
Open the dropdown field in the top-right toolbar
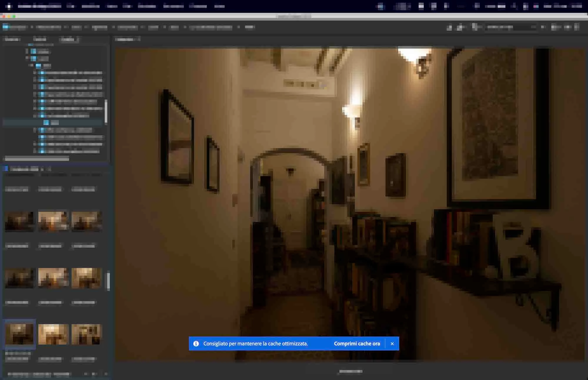[511, 27]
